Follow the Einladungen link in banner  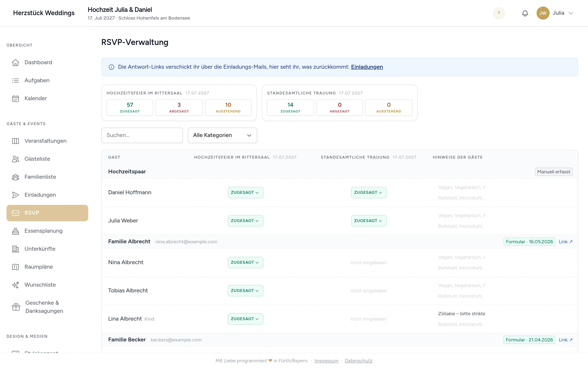367,67
